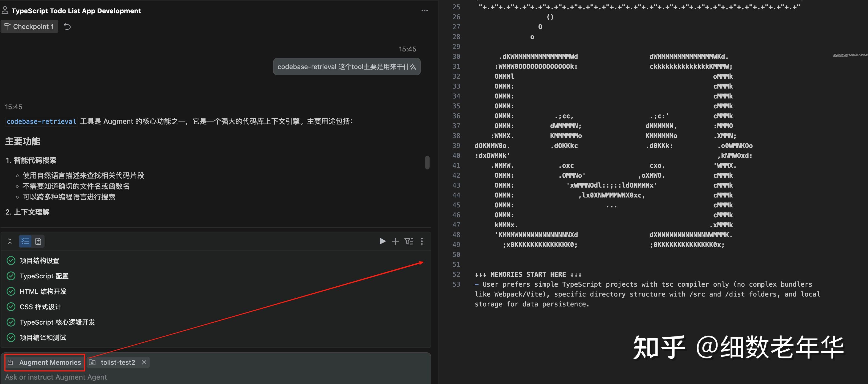Screen dimensions: 868x384
Task: Select the blue checklist view icon
Action: [25, 241]
